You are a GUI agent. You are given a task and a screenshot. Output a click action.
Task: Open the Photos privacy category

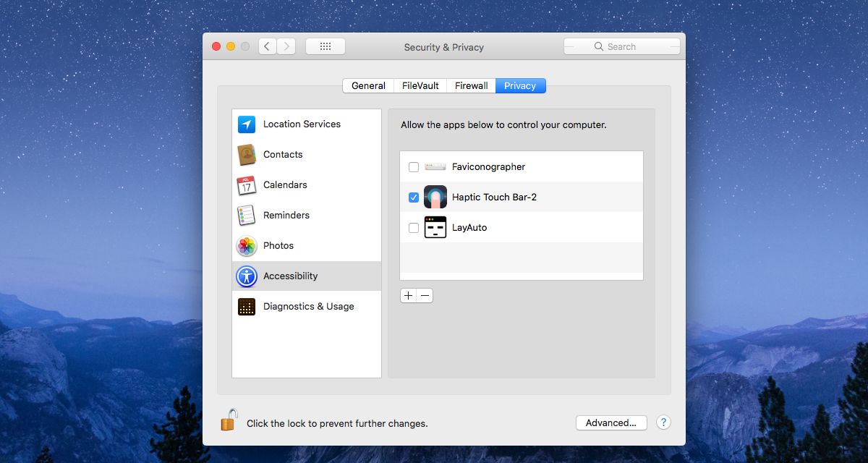[x=307, y=246]
